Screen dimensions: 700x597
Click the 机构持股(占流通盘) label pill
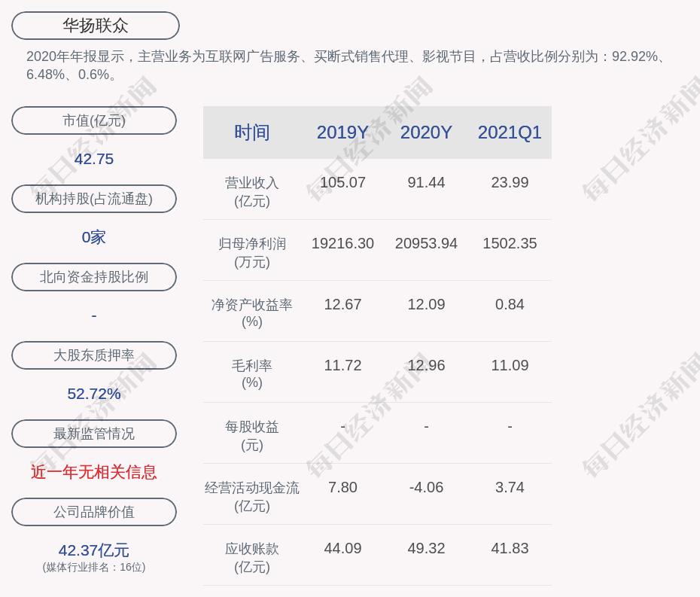point(94,199)
